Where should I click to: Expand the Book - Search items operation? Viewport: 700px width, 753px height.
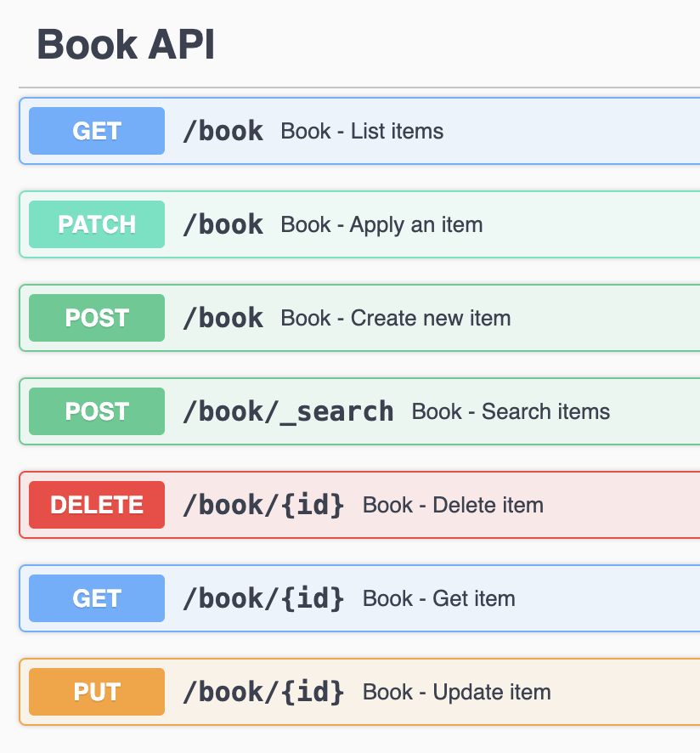359,411
